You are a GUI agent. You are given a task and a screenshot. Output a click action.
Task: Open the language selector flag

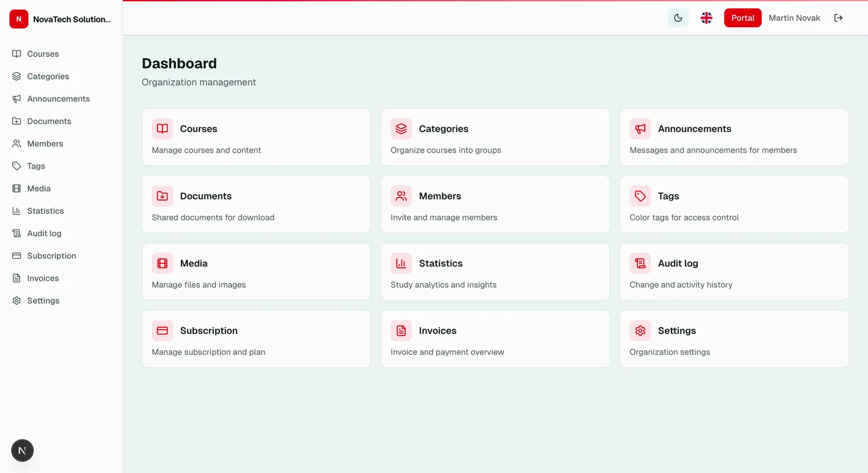pyautogui.click(x=706, y=17)
